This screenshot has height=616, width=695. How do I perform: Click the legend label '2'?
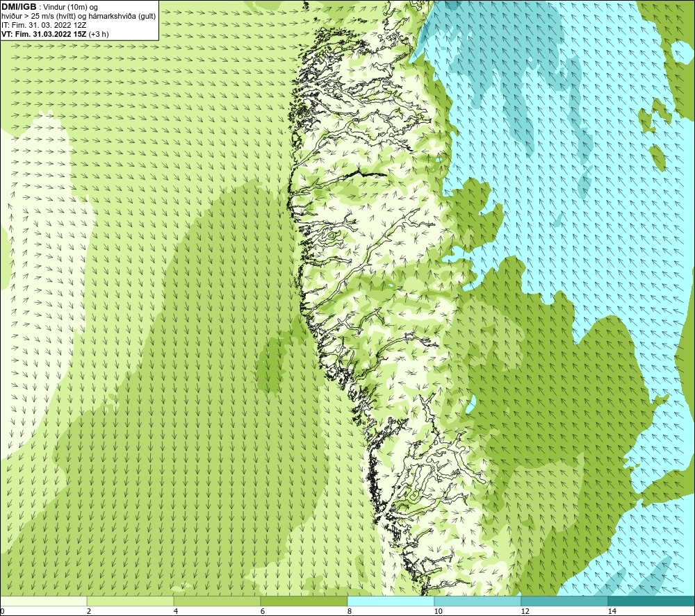89,611
